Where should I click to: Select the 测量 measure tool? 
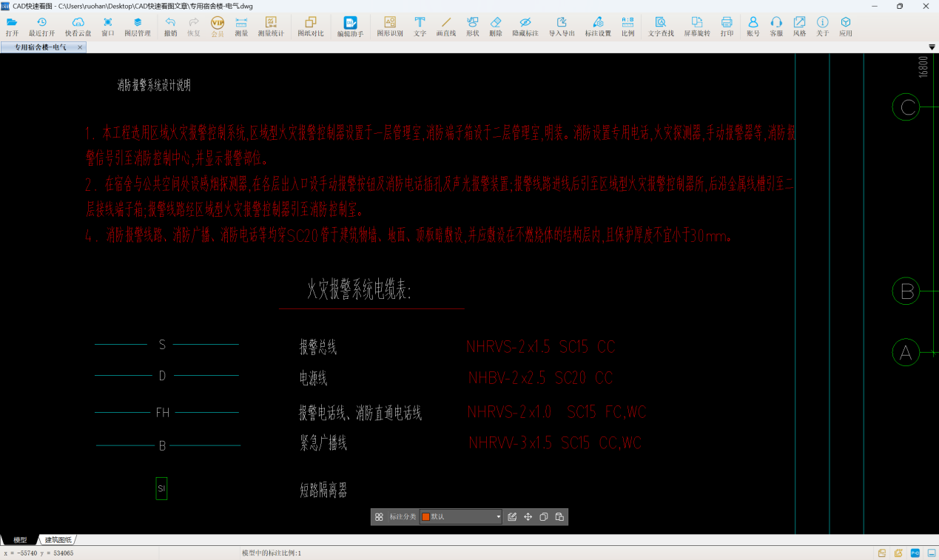[241, 27]
